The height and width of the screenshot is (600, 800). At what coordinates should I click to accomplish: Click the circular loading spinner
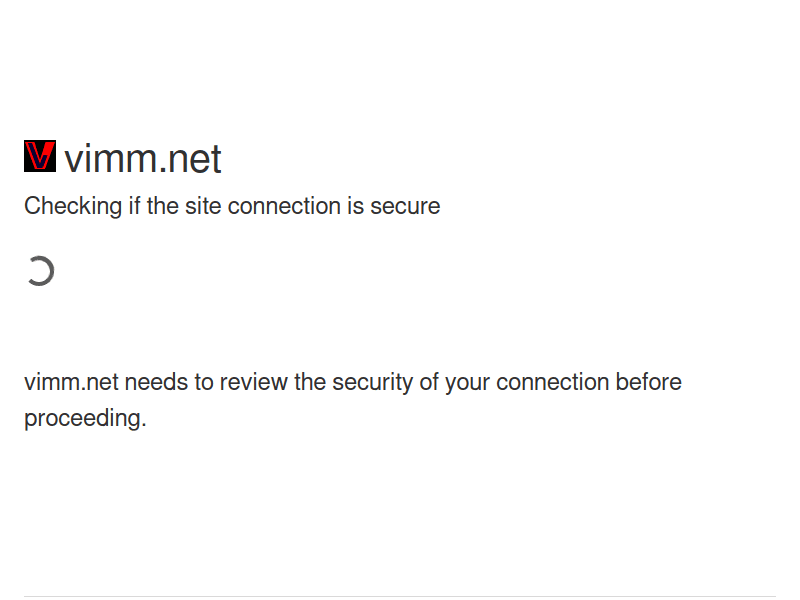click(40, 271)
